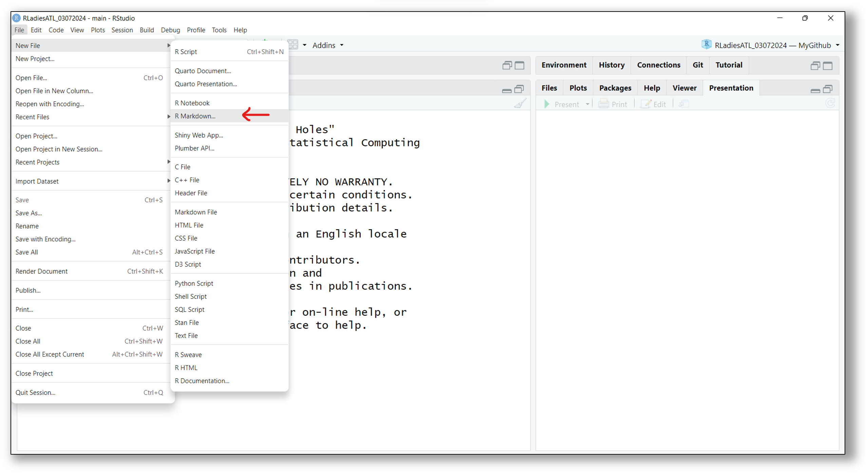Screen dimensions: 868x474
Task: Click the Print printer icon
Action: (x=603, y=104)
